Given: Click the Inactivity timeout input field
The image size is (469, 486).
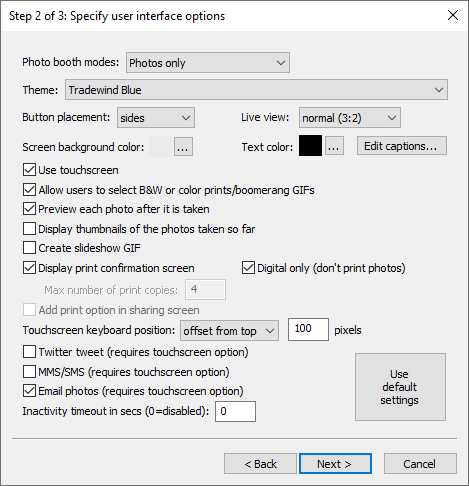Looking at the screenshot, I should (235, 412).
